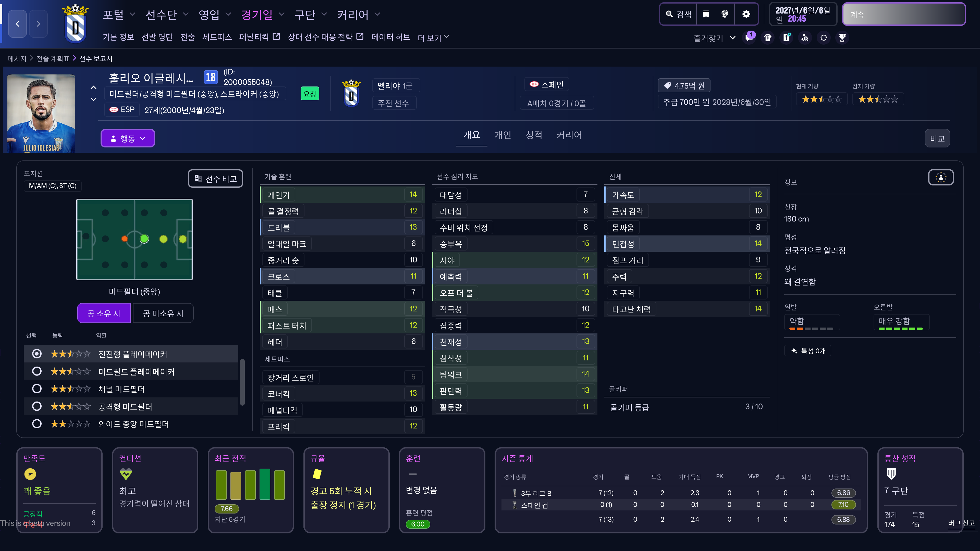The image size is (980, 551).
Task: Choose the 채널 미드필더 role radio
Action: click(x=36, y=389)
